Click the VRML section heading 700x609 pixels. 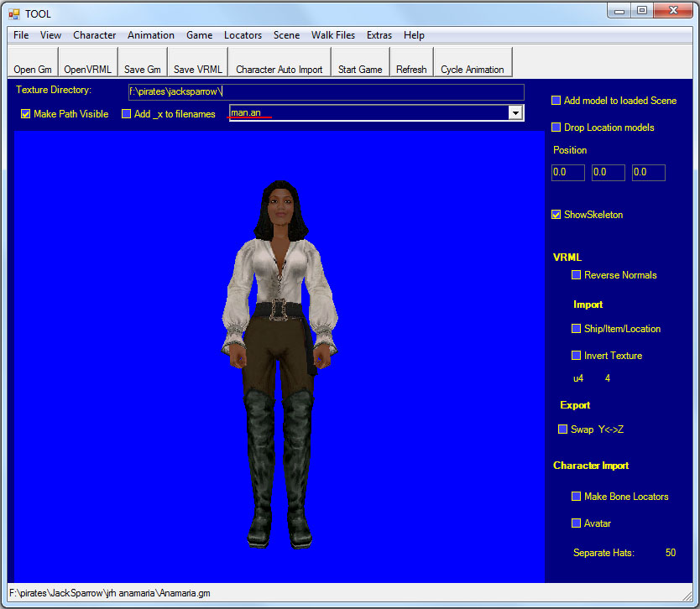[x=567, y=258]
